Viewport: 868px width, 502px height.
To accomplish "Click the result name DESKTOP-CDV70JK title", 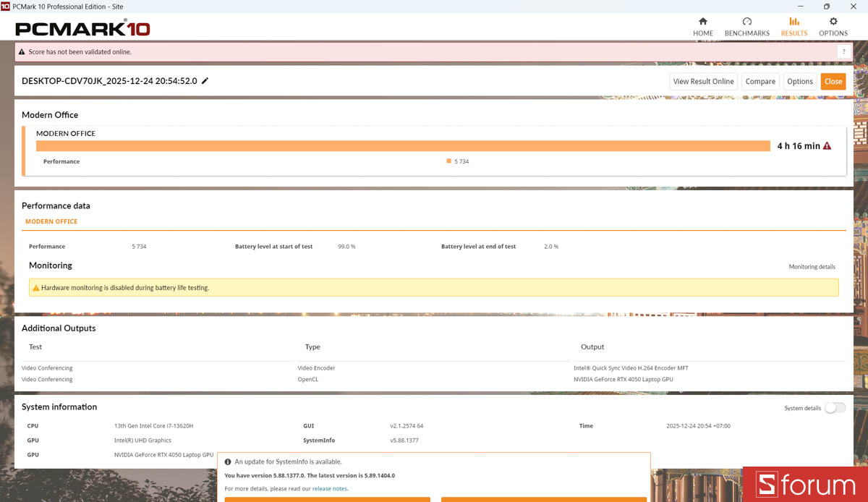I will [109, 81].
